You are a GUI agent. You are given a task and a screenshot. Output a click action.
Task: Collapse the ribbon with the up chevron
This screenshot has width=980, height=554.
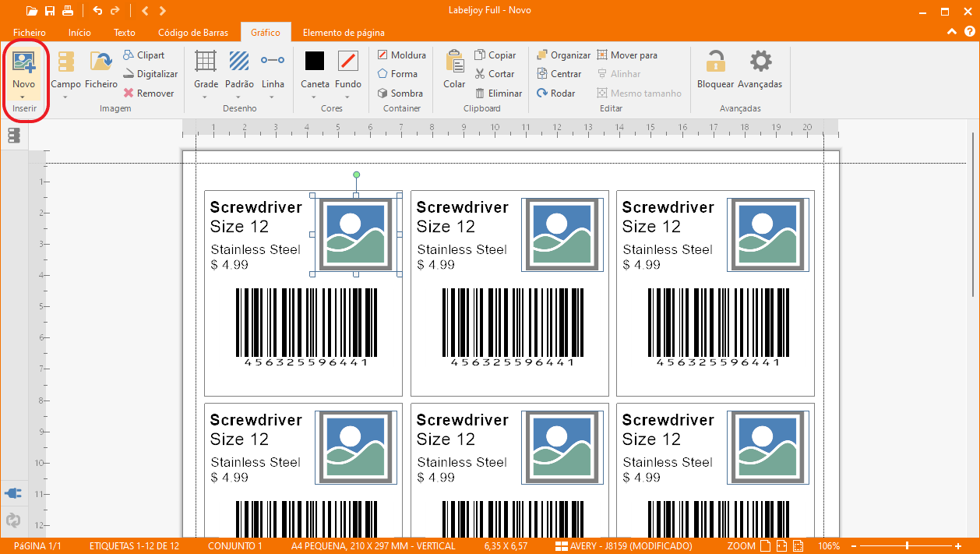pyautogui.click(x=952, y=32)
